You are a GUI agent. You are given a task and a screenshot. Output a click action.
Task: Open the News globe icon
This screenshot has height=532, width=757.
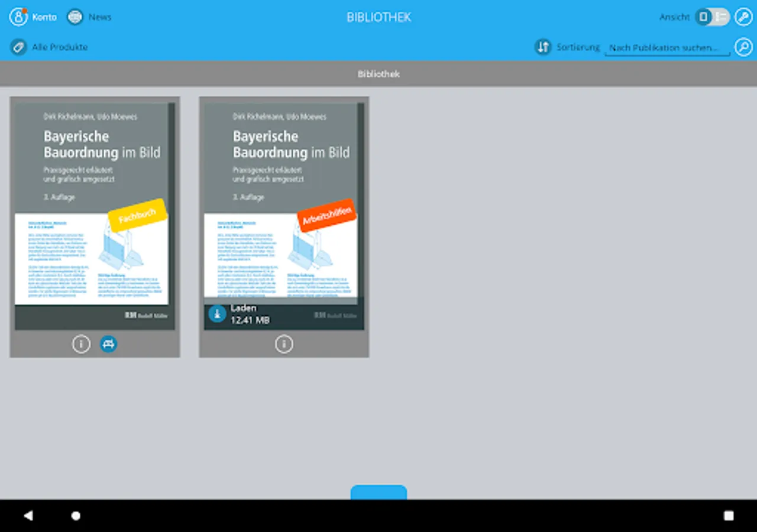(75, 17)
